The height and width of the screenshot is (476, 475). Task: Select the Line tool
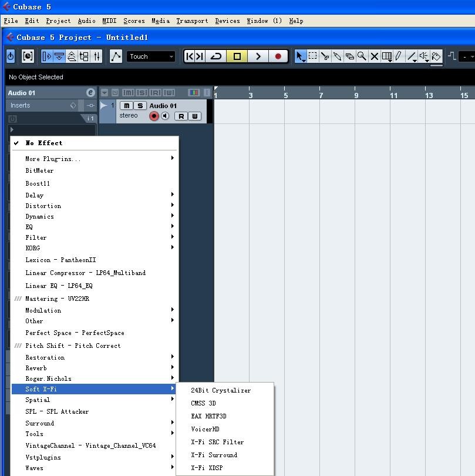412,56
